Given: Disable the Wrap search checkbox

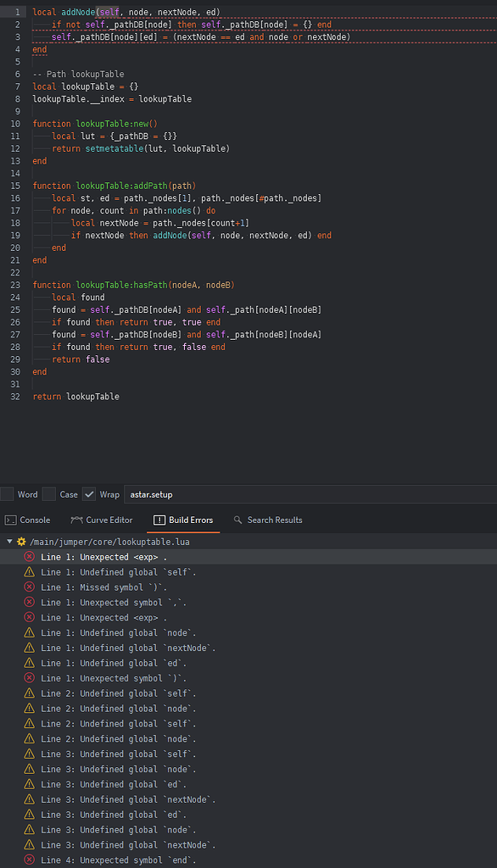Looking at the screenshot, I should point(88,493).
